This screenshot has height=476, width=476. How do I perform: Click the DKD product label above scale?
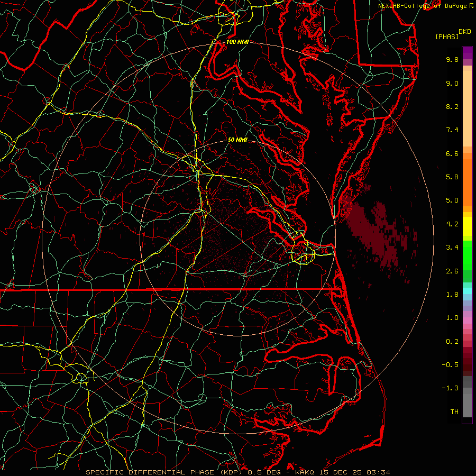[x=464, y=32]
